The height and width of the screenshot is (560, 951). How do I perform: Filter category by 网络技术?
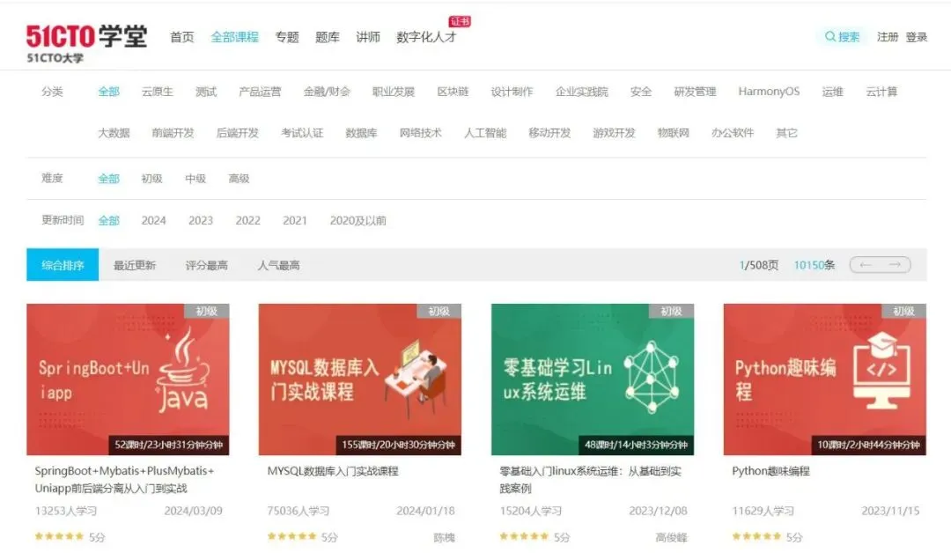[x=420, y=133]
